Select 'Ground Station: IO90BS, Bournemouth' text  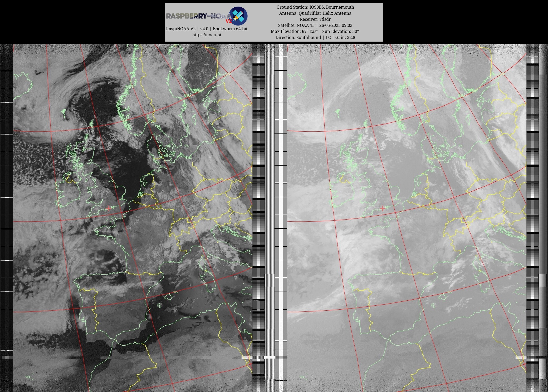(x=315, y=7)
